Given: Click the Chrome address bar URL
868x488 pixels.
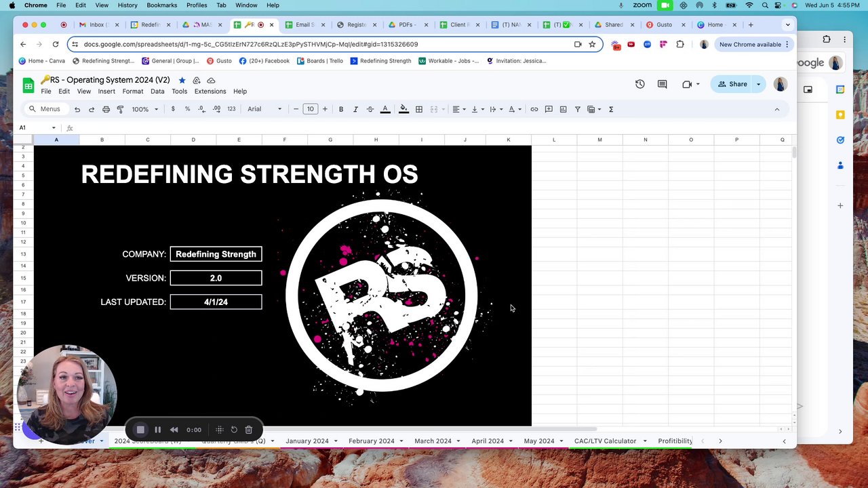Looking at the screenshot, I should pyautogui.click(x=251, y=44).
